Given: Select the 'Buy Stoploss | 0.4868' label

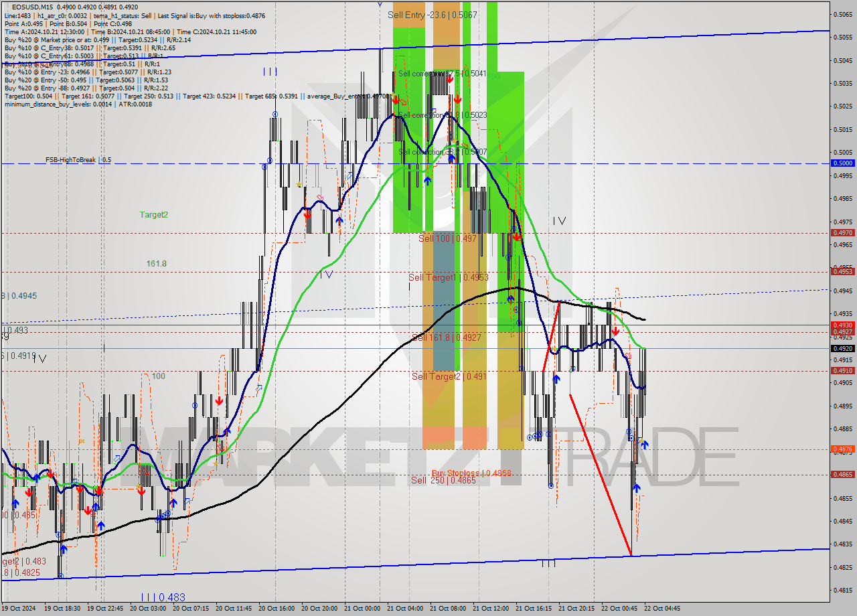Looking at the screenshot, I should pyautogui.click(x=471, y=473).
